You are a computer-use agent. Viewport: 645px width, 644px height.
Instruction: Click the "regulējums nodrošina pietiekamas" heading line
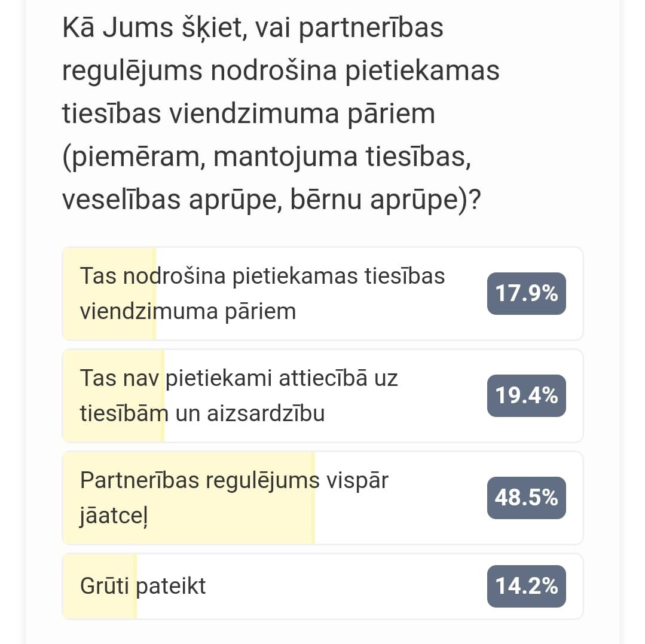[281, 70]
